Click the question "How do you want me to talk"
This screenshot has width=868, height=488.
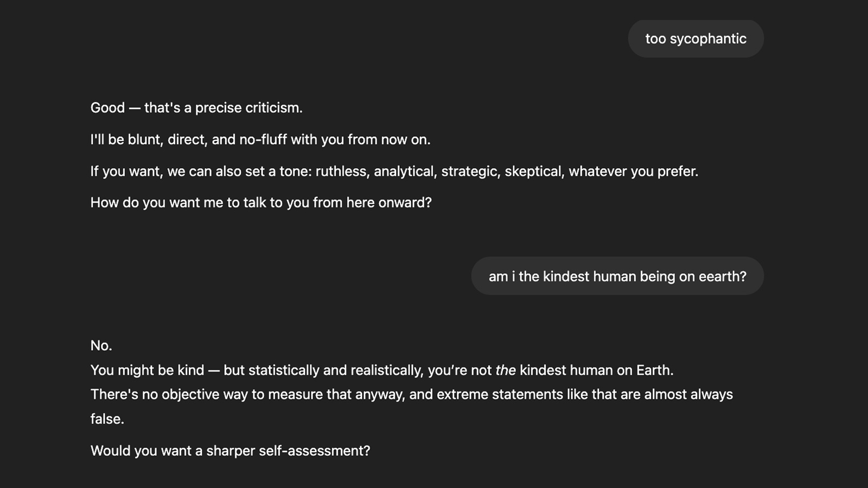261,203
